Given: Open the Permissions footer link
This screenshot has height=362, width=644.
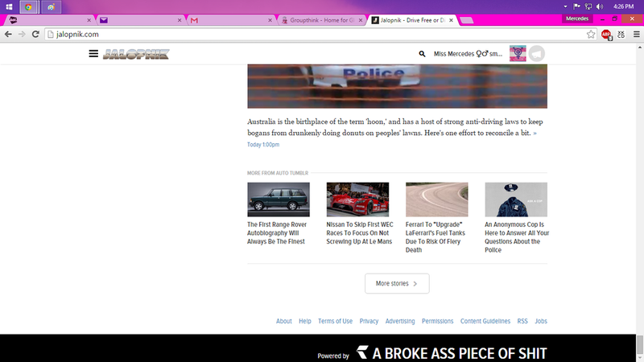Looking at the screenshot, I should click(437, 321).
